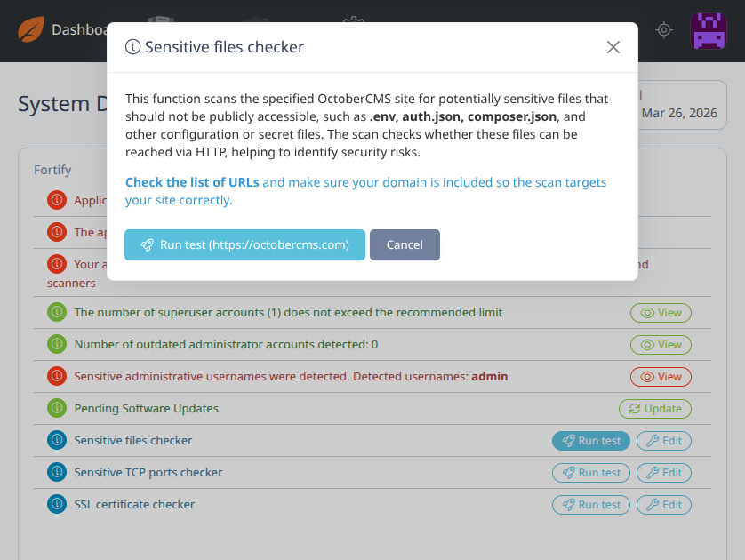Click the green Pending Software Updates status icon
The image size is (745, 560).
click(57, 409)
